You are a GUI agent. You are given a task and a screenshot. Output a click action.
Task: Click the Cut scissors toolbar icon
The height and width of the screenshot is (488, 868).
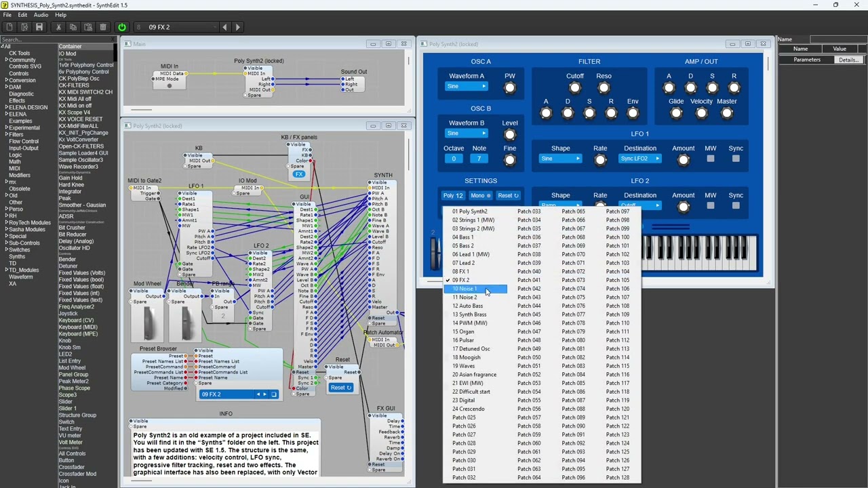[x=58, y=27]
